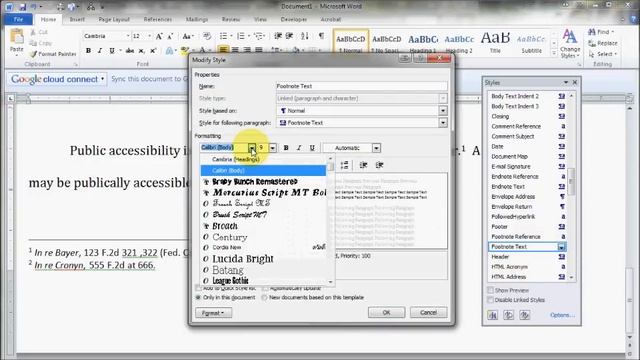Click the Shrink Font icon
Image resolution: width=640 pixels, height=360 pixels.
171,36
